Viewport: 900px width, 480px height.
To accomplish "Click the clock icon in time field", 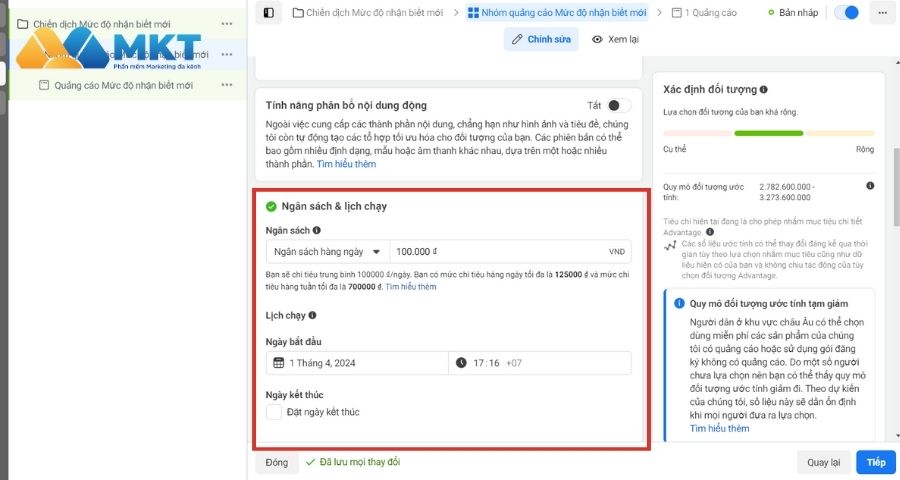I will 461,363.
